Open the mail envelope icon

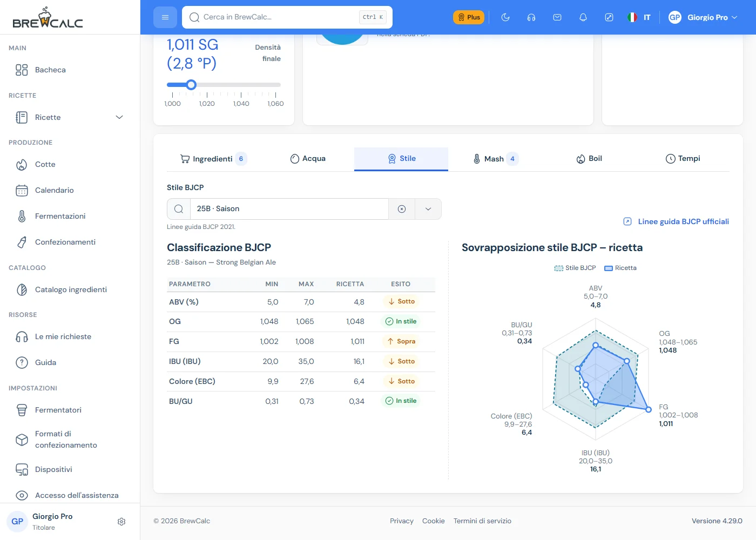click(557, 17)
